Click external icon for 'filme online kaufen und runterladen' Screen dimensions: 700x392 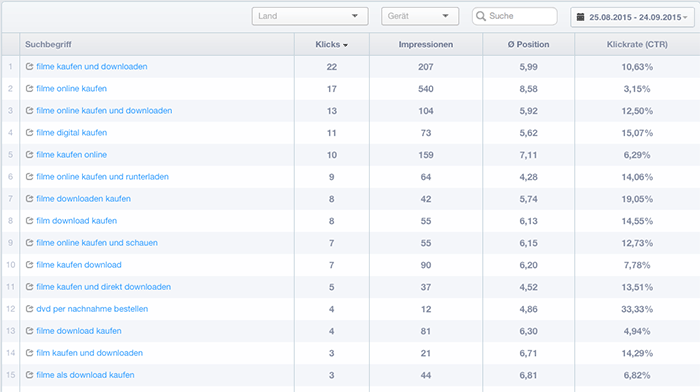point(29,176)
